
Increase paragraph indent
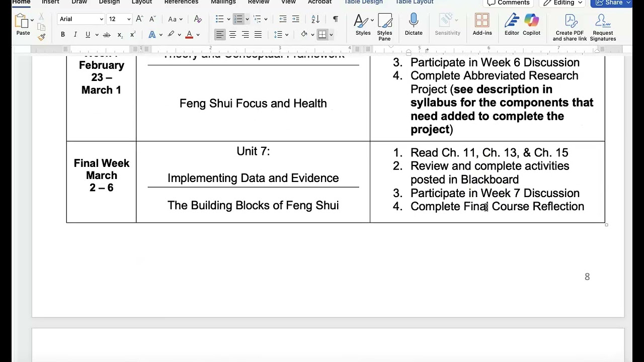tap(296, 19)
